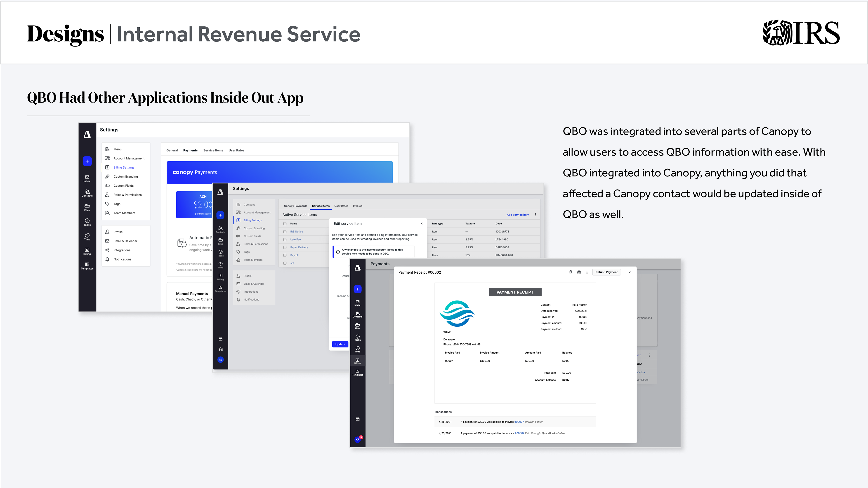
Task: Open Time in the back Settings window sidebar
Action: click(87, 237)
